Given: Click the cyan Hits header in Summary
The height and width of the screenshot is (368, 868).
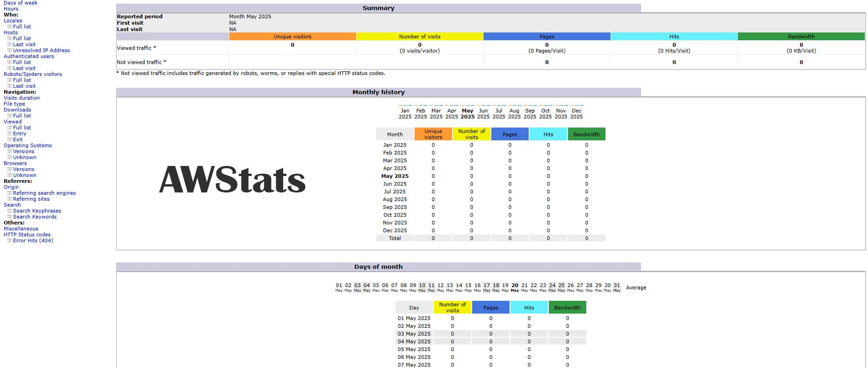Looking at the screenshot, I should point(674,37).
